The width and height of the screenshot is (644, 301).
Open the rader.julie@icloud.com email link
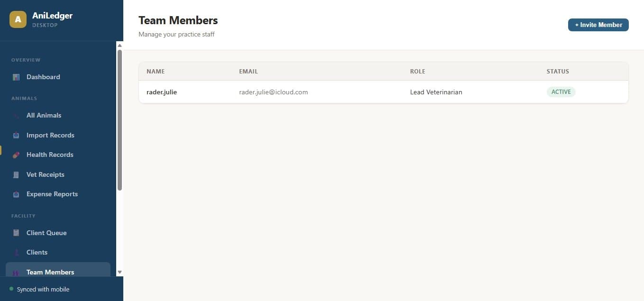click(273, 92)
